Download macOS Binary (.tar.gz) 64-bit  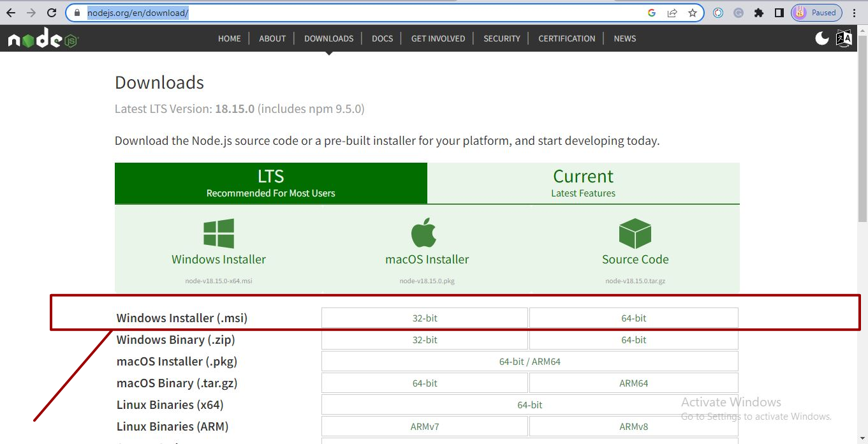click(425, 383)
